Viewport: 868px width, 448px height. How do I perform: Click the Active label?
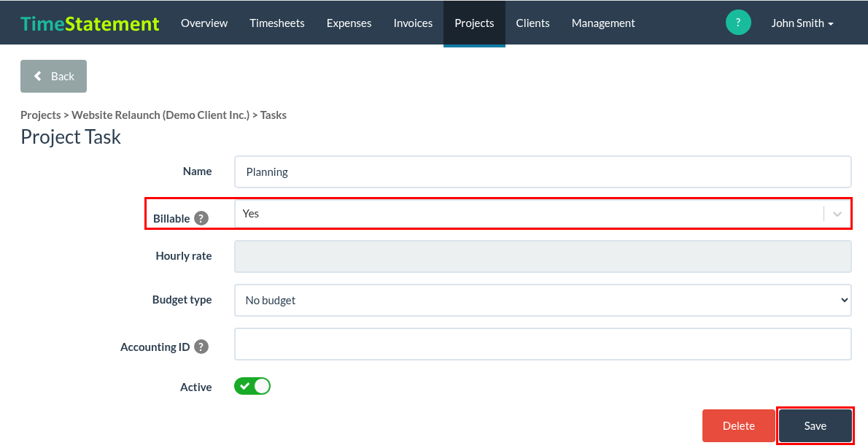[196, 387]
